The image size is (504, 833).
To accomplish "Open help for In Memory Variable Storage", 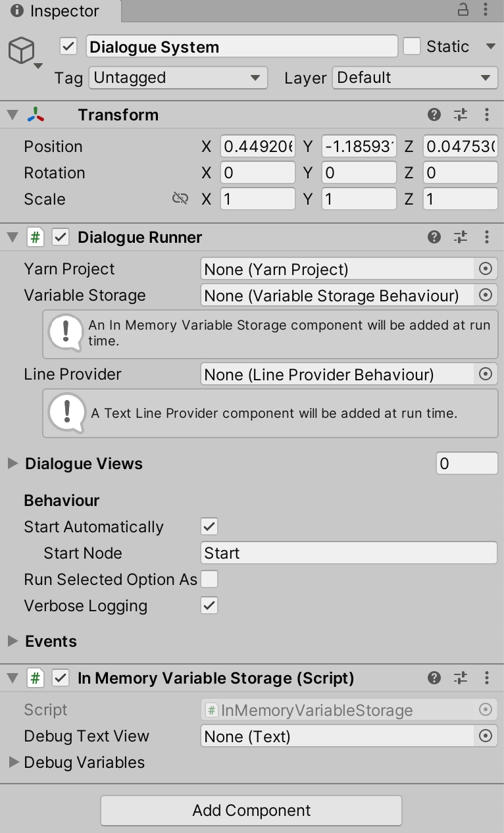I will tap(434, 678).
